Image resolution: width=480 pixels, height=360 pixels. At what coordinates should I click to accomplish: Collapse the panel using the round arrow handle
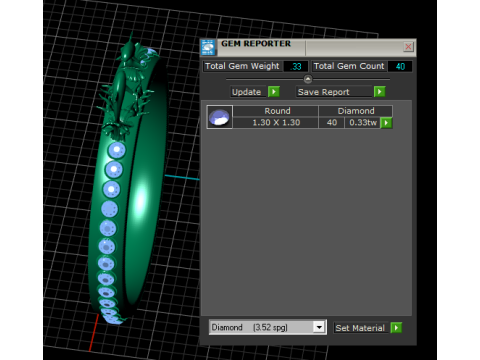[308, 79]
